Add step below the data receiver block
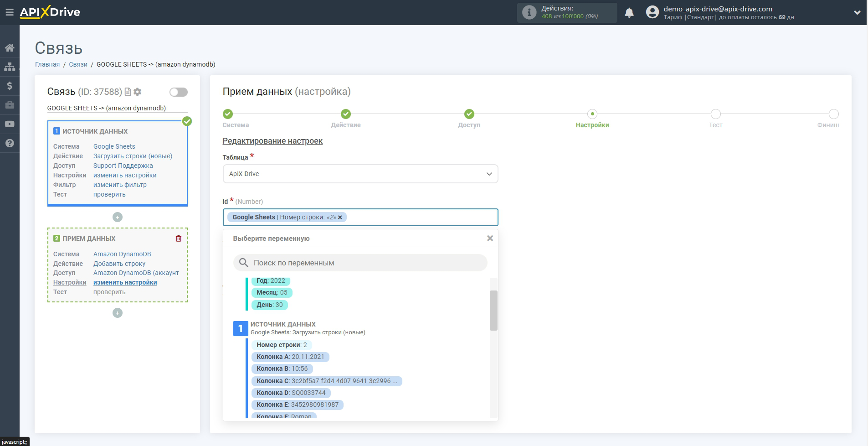Image resolution: width=868 pixels, height=446 pixels. (x=118, y=313)
